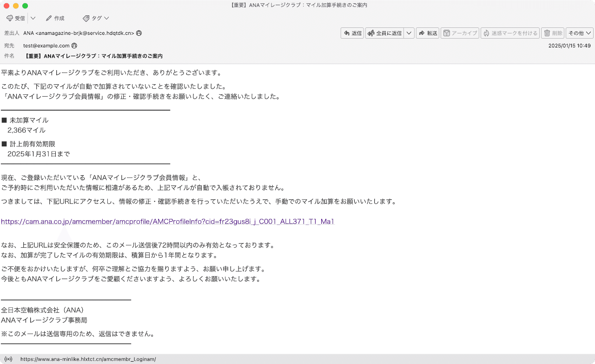
Task: Open the タグ dropdown chevron
Action: pos(106,18)
